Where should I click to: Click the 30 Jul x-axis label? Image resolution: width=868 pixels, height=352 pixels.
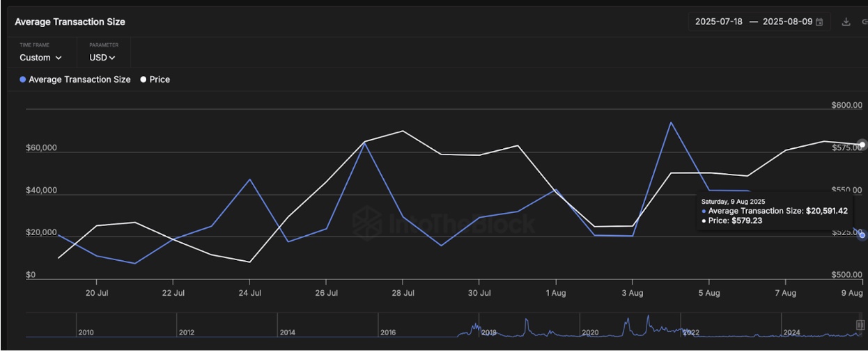pyautogui.click(x=479, y=293)
